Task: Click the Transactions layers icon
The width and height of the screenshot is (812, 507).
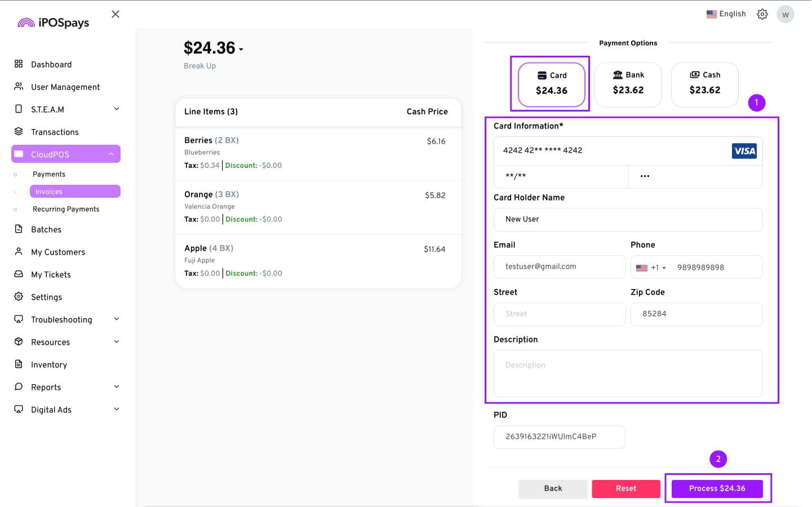Action: (19, 132)
